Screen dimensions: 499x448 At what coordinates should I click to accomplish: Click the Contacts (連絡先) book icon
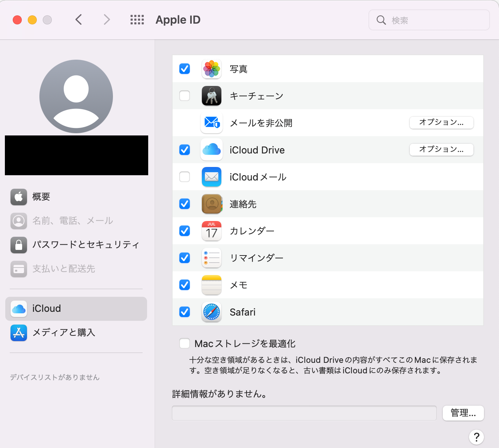(212, 204)
